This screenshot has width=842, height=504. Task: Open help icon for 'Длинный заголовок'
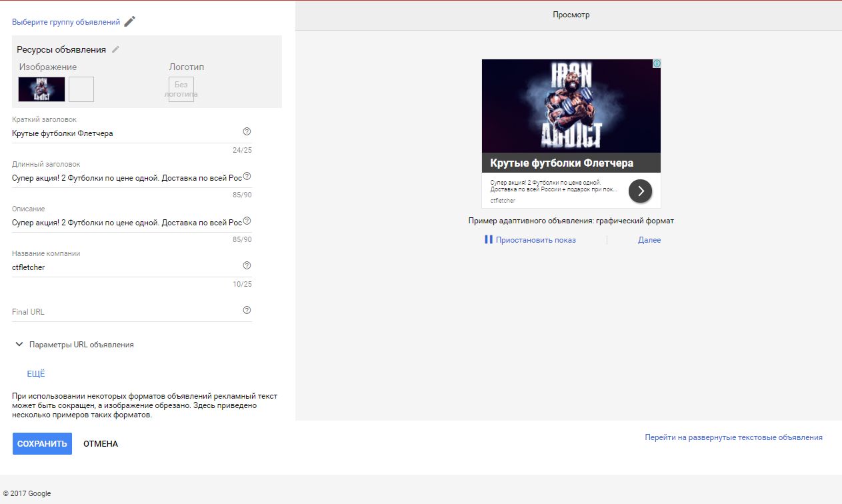pos(247,177)
